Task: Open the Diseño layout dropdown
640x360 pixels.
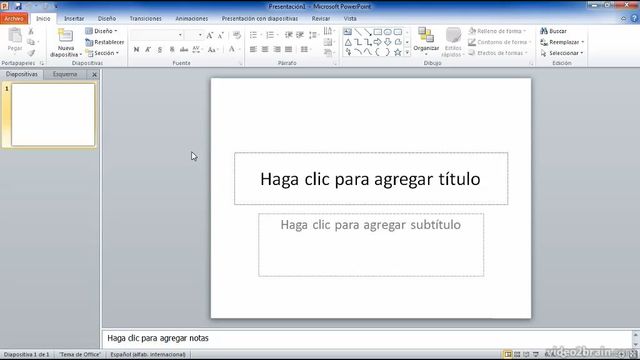Action: [101, 31]
